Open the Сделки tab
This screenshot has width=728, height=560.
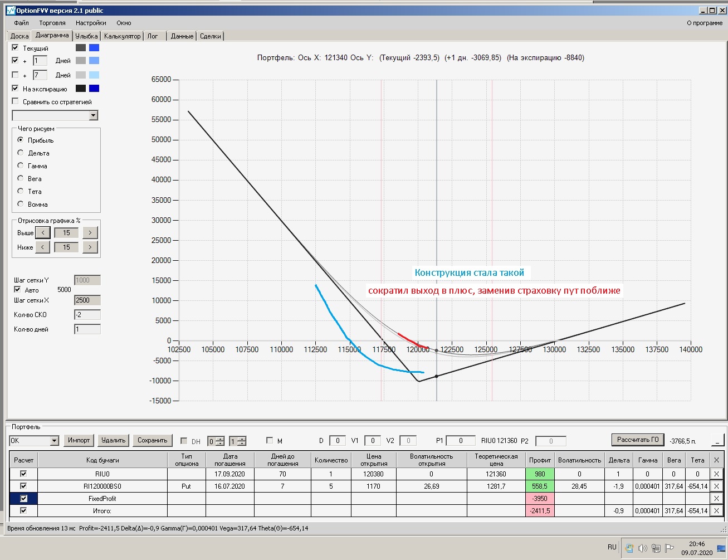[x=211, y=36]
